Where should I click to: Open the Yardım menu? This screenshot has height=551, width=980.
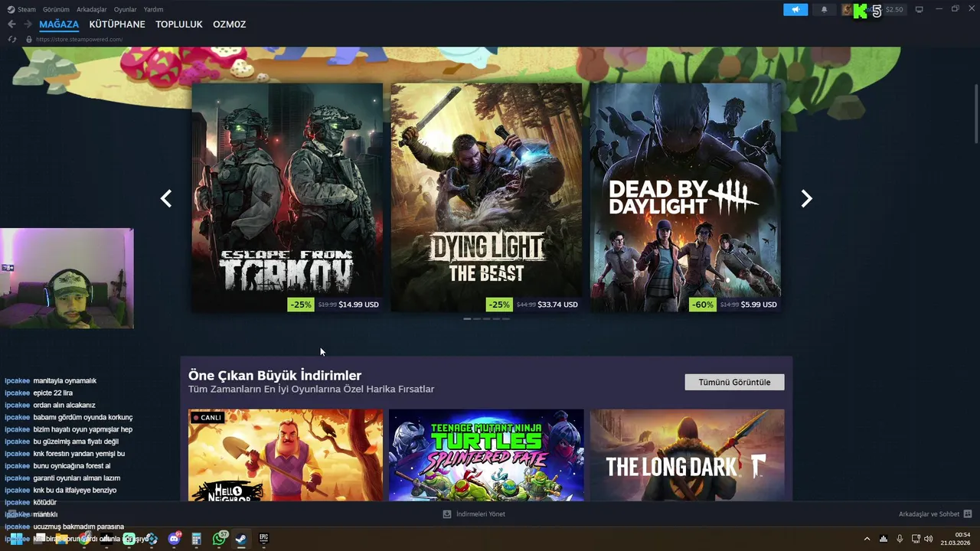pyautogui.click(x=153, y=9)
